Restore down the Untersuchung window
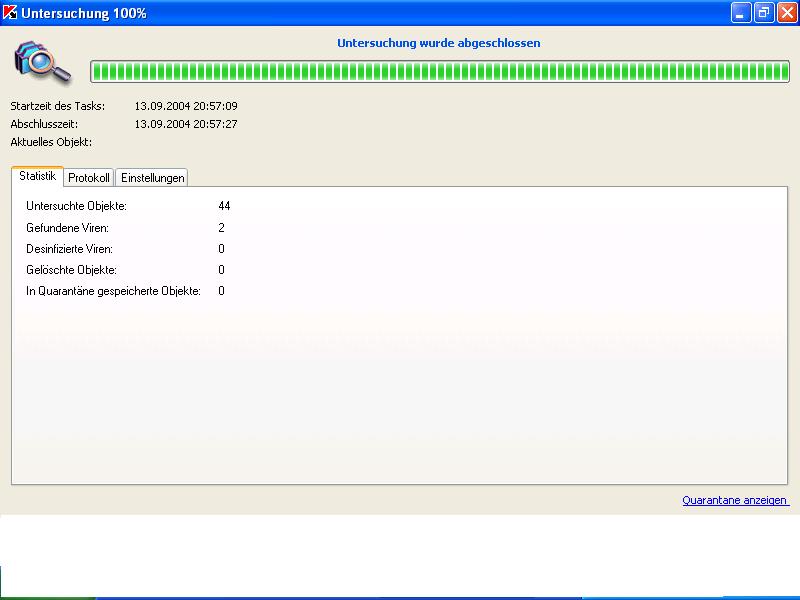Image resolution: width=800 pixels, height=600 pixels. [764, 13]
